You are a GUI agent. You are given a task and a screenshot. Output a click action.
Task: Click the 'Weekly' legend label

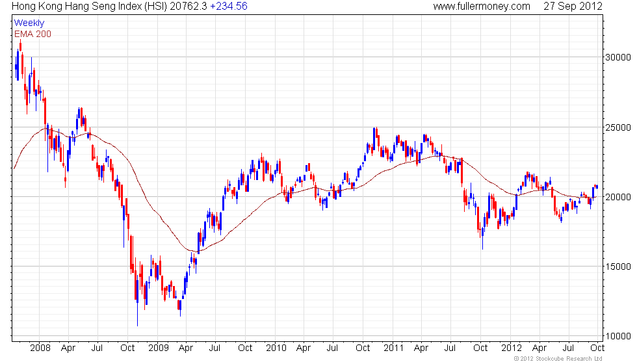(x=29, y=23)
